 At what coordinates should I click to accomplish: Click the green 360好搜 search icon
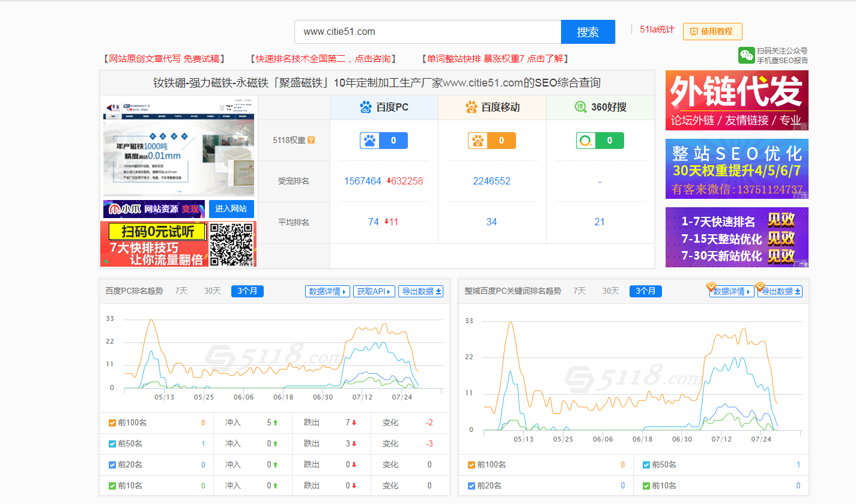tap(580, 107)
